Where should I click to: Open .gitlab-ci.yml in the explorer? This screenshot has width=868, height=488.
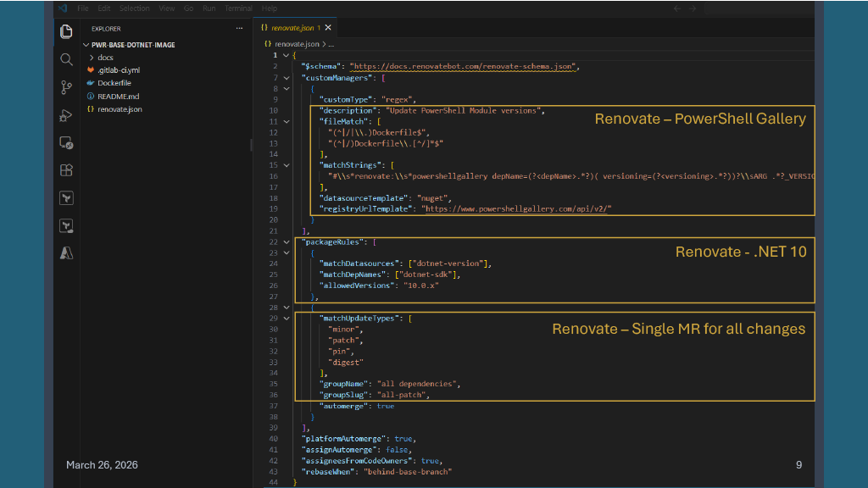tap(118, 70)
